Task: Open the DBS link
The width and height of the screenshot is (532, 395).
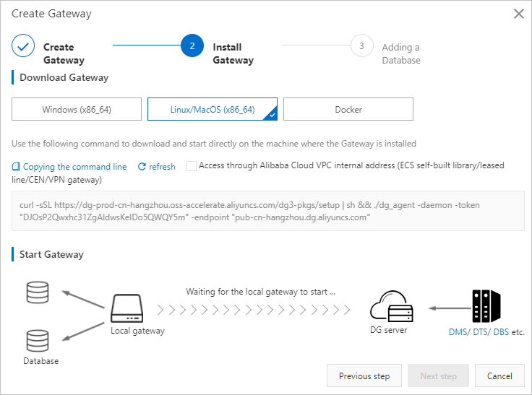Action: (x=501, y=332)
